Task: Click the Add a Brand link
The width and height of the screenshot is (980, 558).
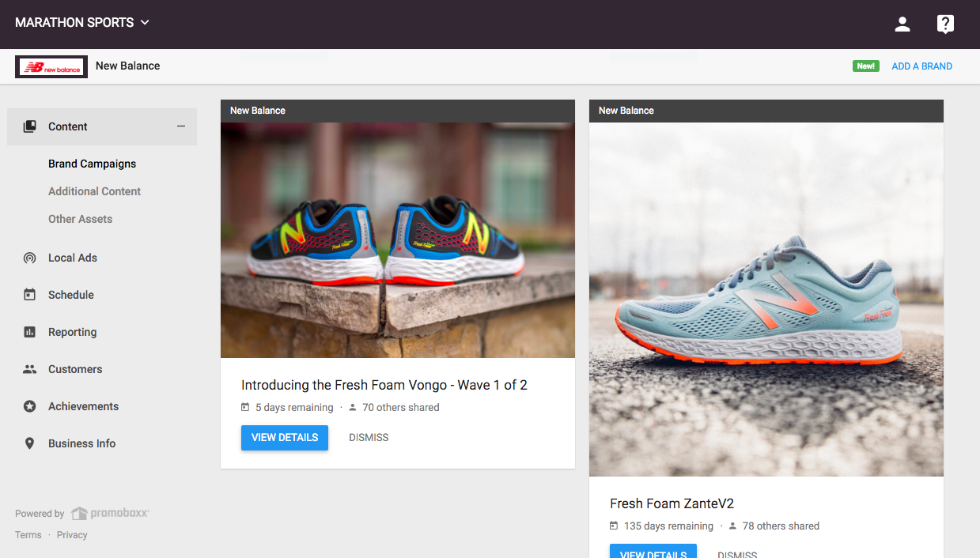Action: click(921, 66)
